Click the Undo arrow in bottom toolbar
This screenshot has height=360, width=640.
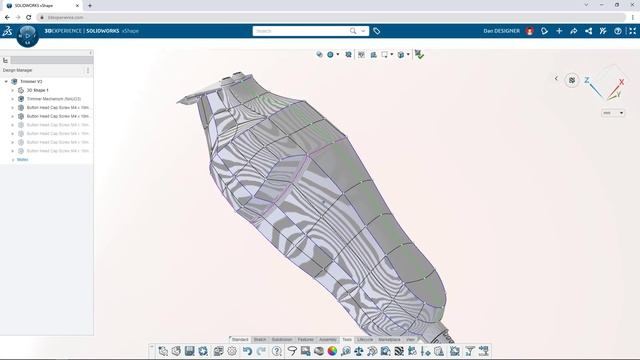(248, 351)
